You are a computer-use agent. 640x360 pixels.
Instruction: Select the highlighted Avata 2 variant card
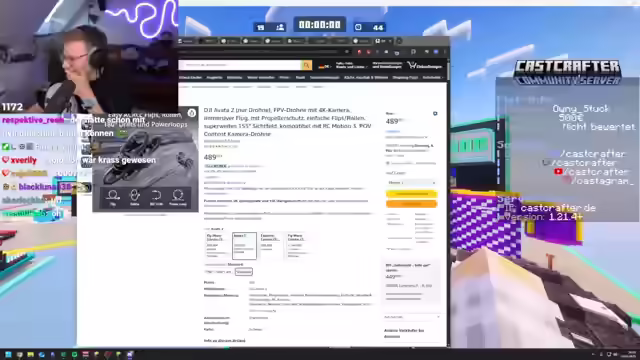pyautogui.click(x=244, y=246)
